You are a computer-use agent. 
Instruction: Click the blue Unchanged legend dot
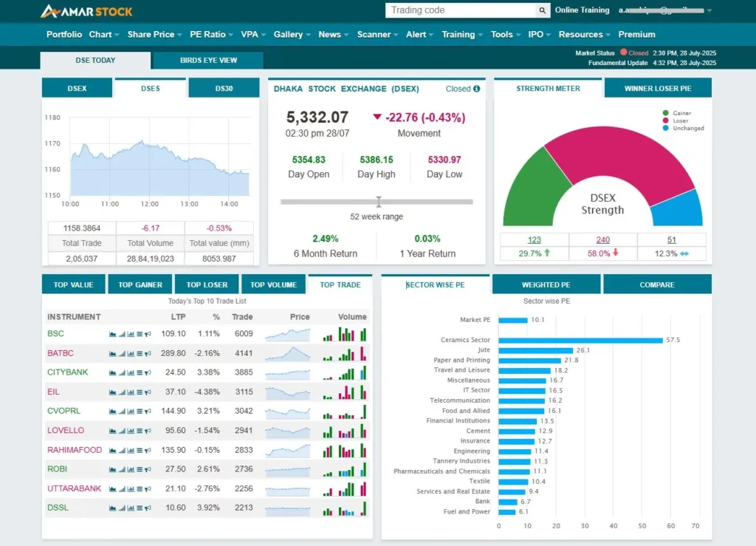point(666,129)
